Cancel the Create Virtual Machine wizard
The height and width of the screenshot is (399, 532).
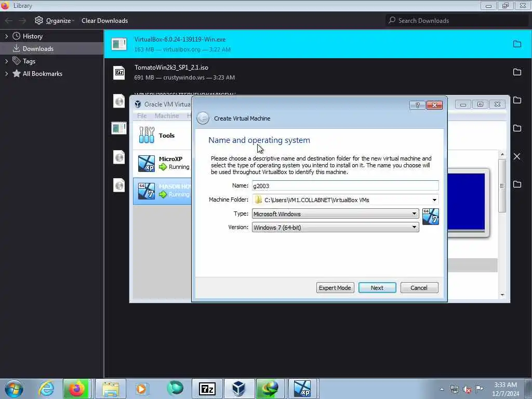click(419, 288)
